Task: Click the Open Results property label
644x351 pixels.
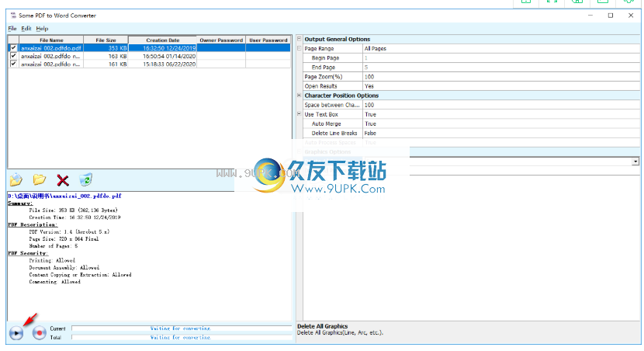Action: click(320, 86)
